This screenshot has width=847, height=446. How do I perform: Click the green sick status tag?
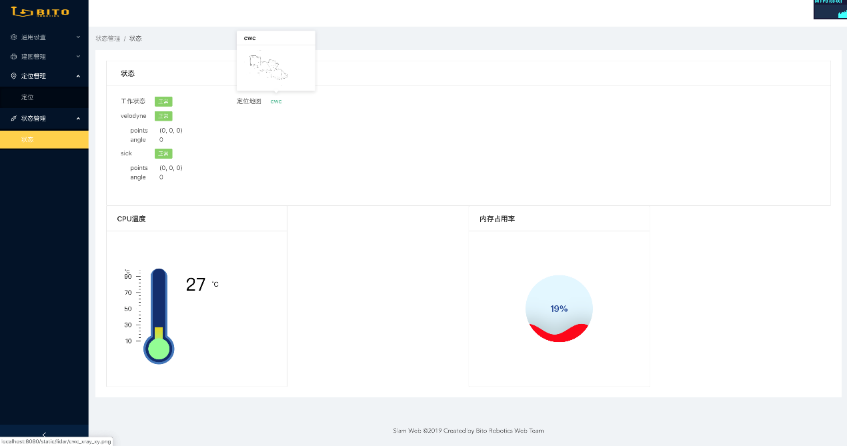pyautogui.click(x=163, y=153)
